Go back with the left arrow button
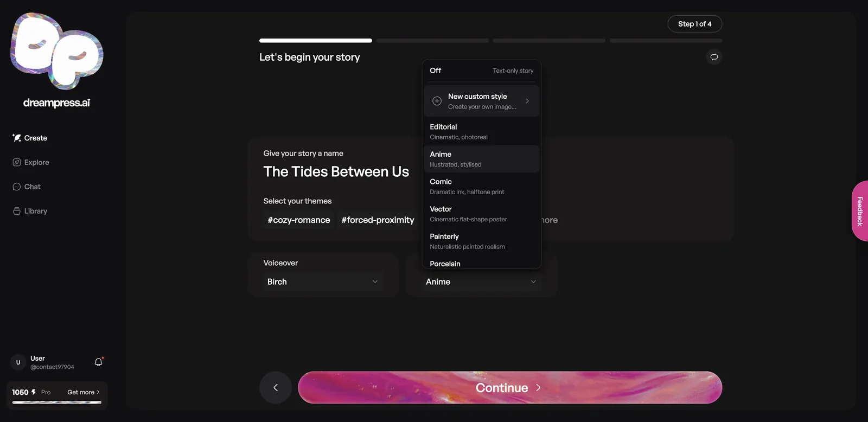868x422 pixels. click(276, 387)
